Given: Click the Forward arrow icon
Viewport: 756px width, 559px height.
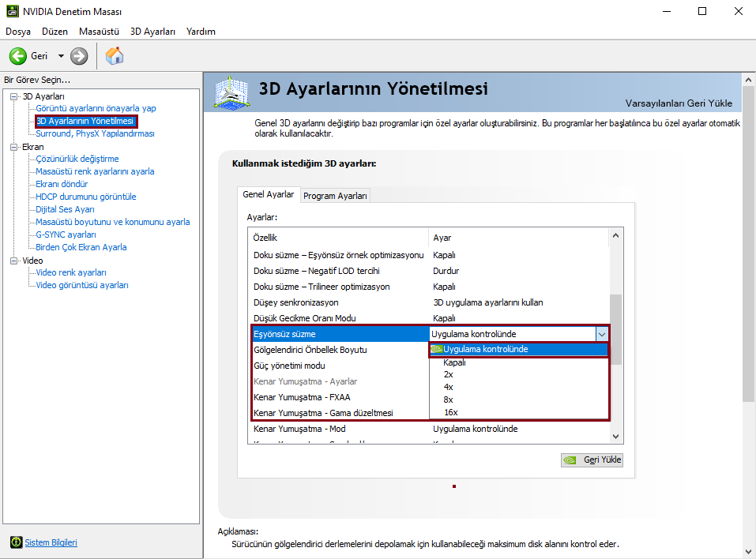Looking at the screenshot, I should tap(79, 56).
